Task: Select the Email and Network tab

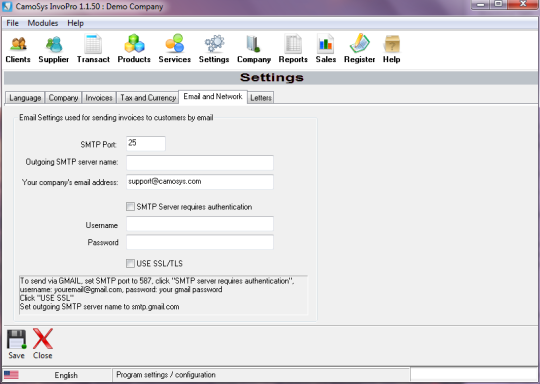Action: pyautogui.click(x=213, y=97)
